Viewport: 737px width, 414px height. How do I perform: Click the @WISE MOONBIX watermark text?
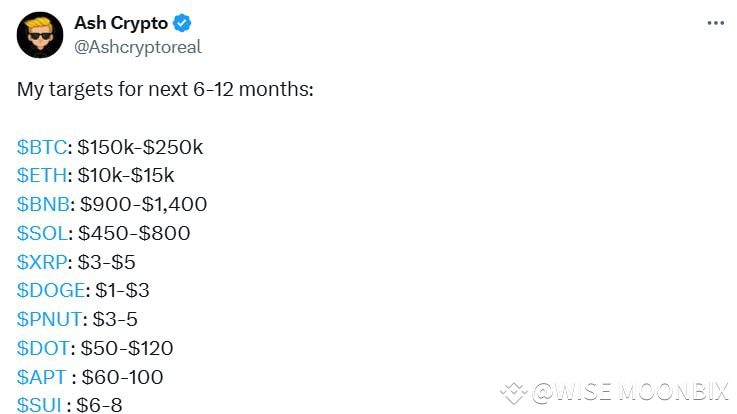point(631,393)
